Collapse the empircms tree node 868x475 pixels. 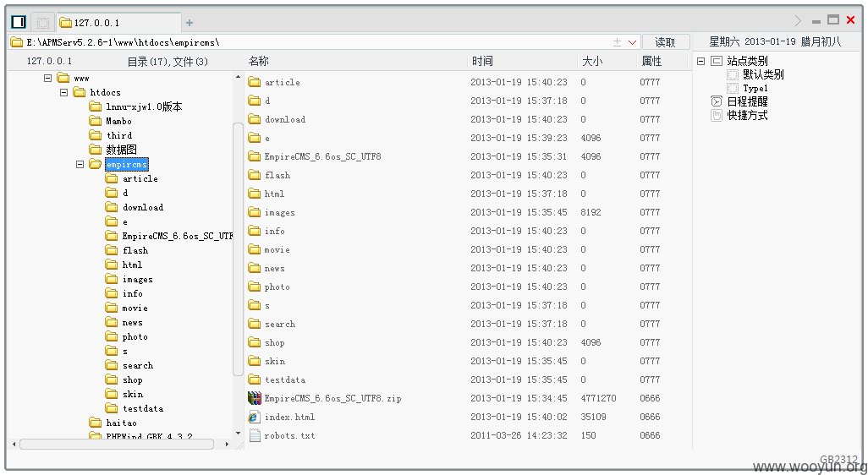(x=80, y=164)
